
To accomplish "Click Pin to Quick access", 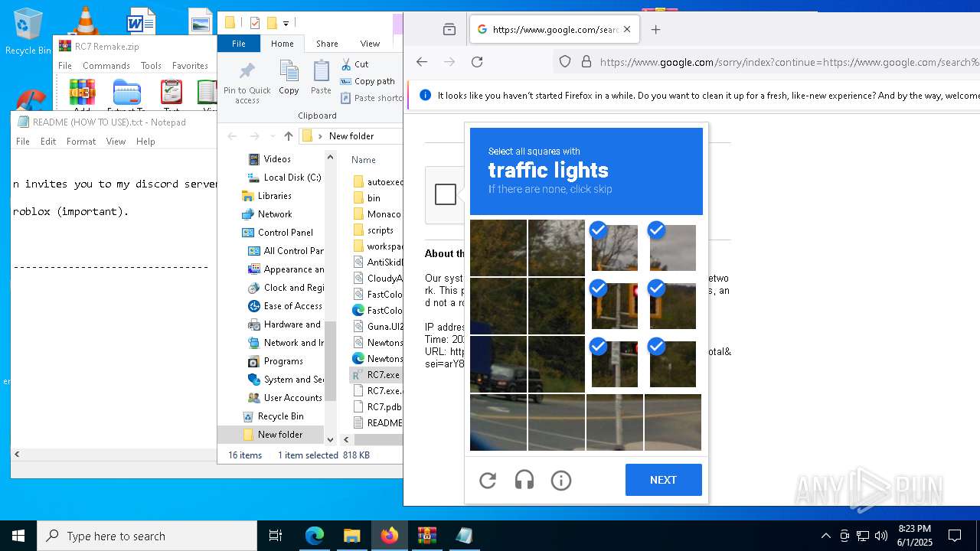I will [x=247, y=83].
